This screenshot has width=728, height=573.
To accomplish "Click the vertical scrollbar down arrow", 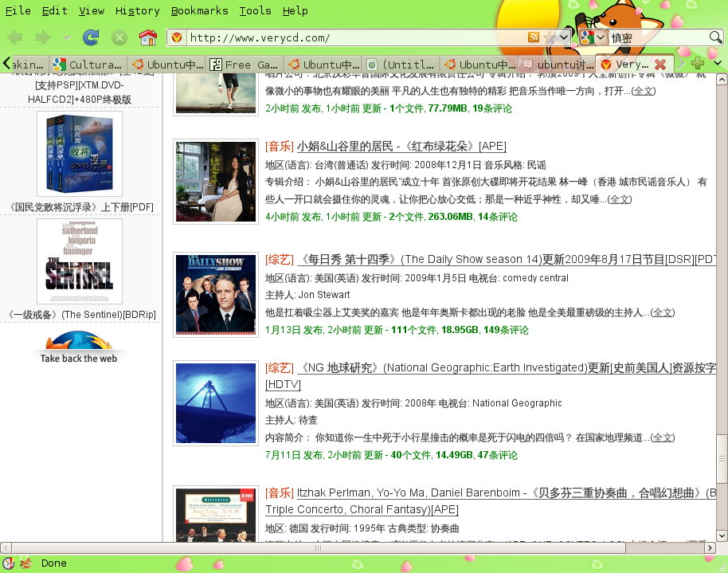I will pos(722,536).
